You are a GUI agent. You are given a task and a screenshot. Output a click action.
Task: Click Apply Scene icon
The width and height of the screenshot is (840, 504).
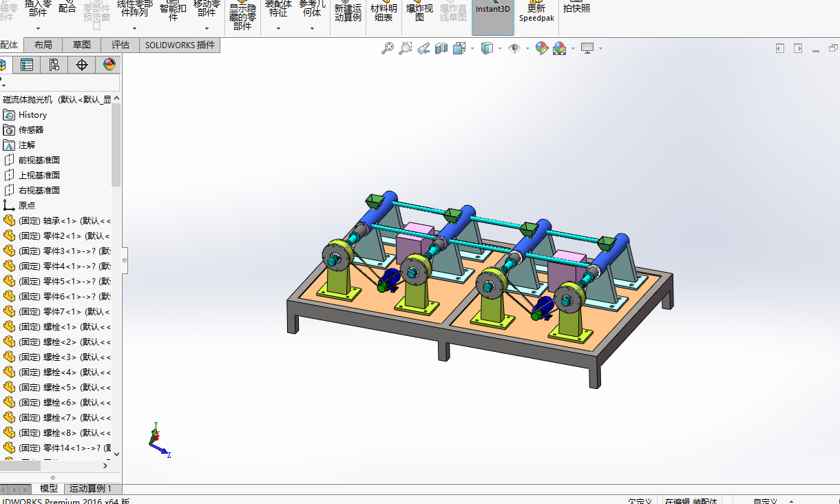[x=559, y=48]
